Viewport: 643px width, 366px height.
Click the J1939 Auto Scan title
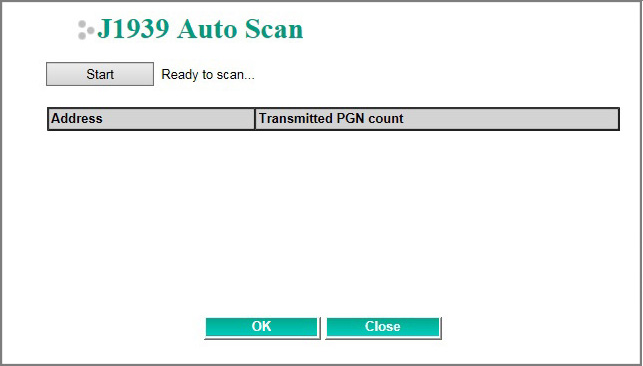click(200, 29)
